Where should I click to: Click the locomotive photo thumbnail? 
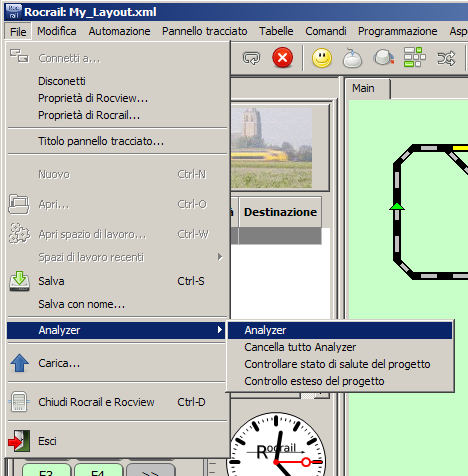[x=272, y=148]
